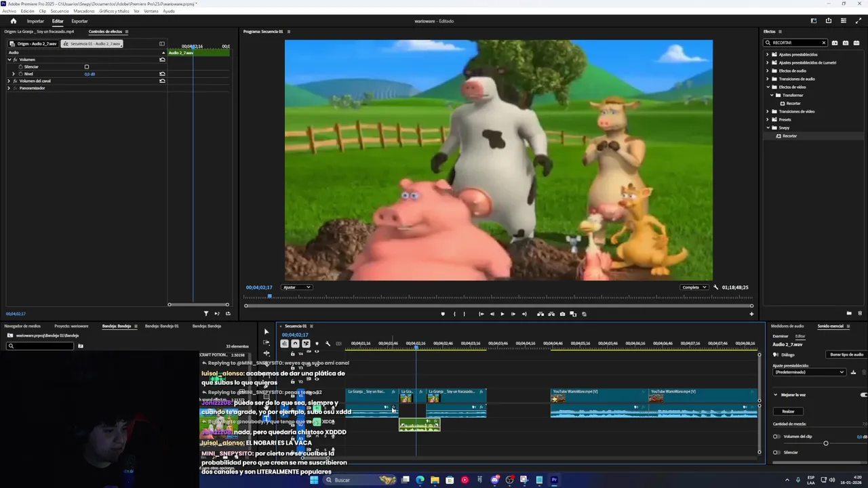Toggle V4 track output eye
This screenshot has height=488, width=868.
coord(317,351)
